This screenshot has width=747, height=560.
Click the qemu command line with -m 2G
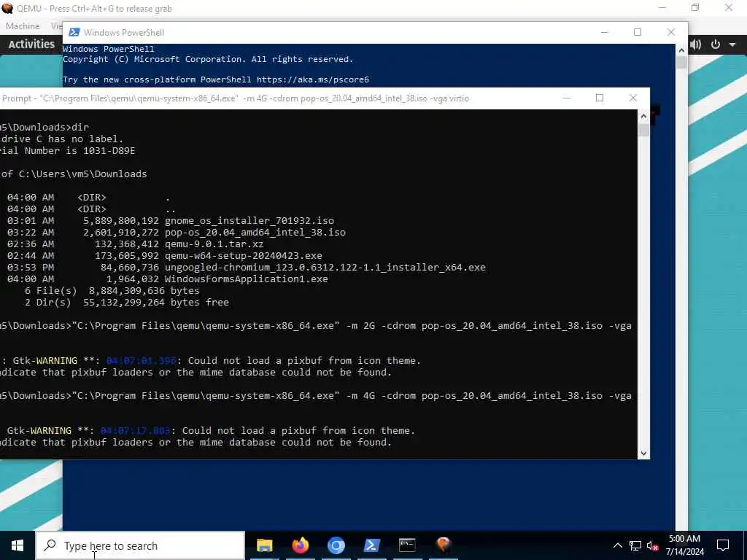pos(316,326)
